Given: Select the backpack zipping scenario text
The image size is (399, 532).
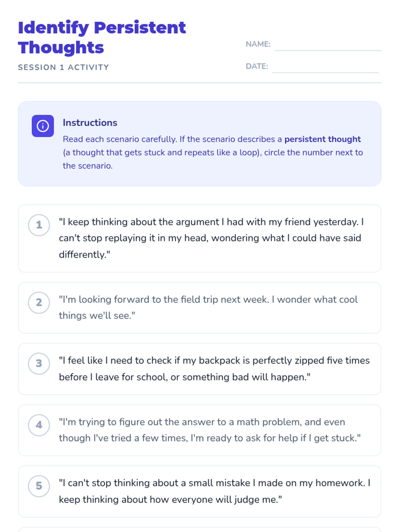Looking at the screenshot, I should (214, 369).
